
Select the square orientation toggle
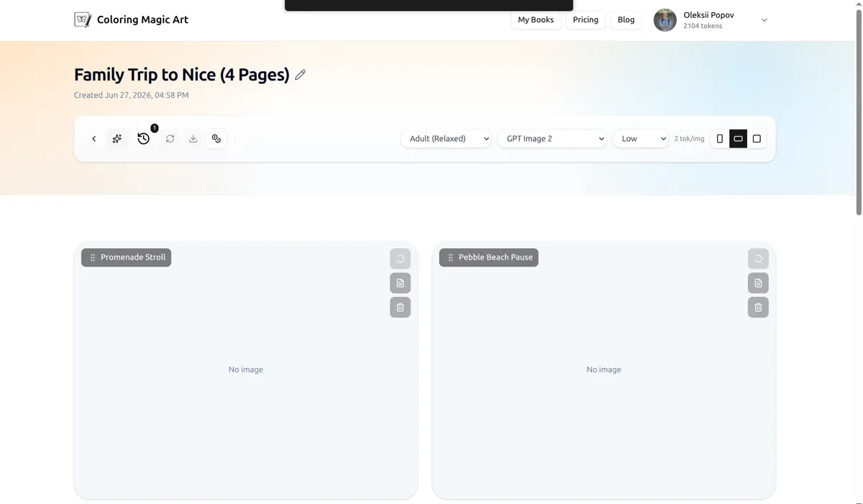coord(757,139)
